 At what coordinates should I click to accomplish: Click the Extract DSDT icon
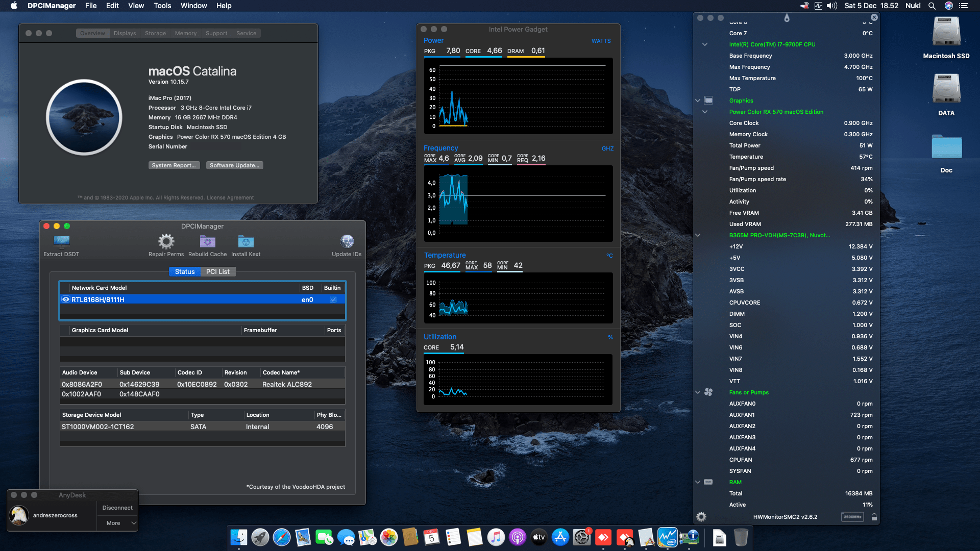tap(61, 241)
